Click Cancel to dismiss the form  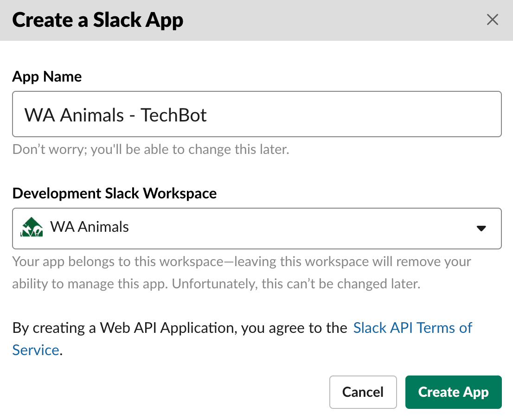coord(363,392)
